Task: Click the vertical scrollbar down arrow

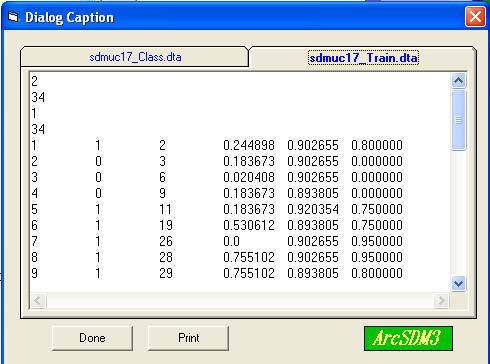Action: 459,284
